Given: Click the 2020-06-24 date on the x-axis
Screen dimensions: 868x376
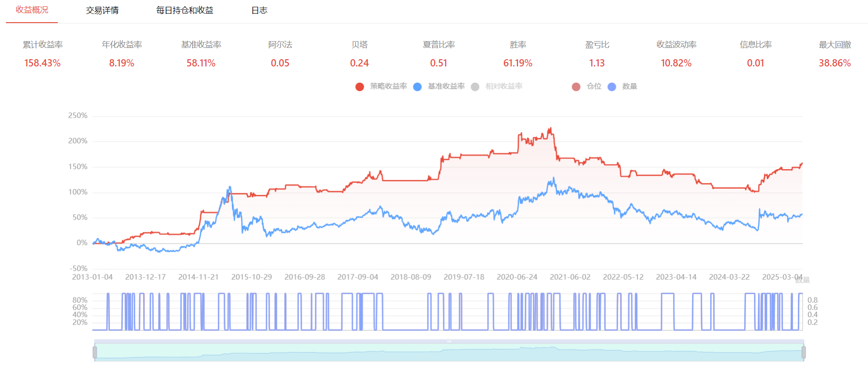Looking at the screenshot, I should coord(517,277).
